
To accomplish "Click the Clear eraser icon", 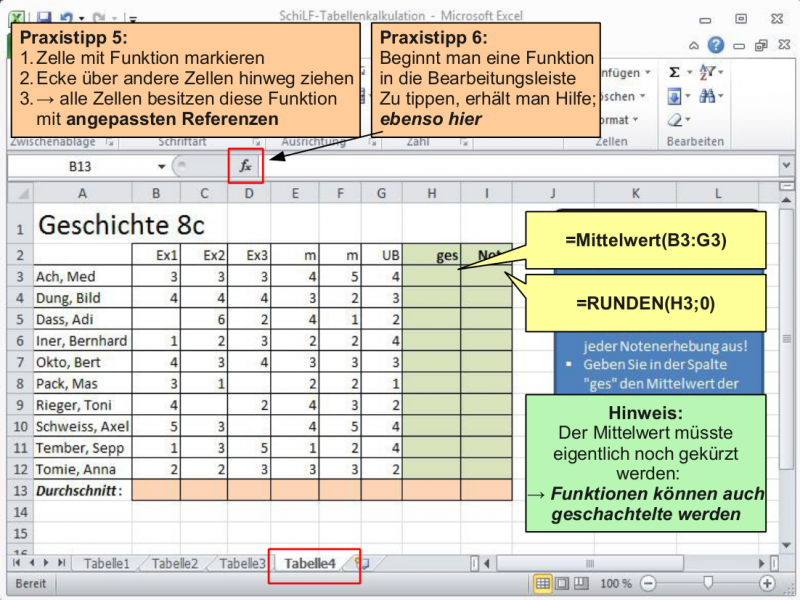I will coord(675,119).
